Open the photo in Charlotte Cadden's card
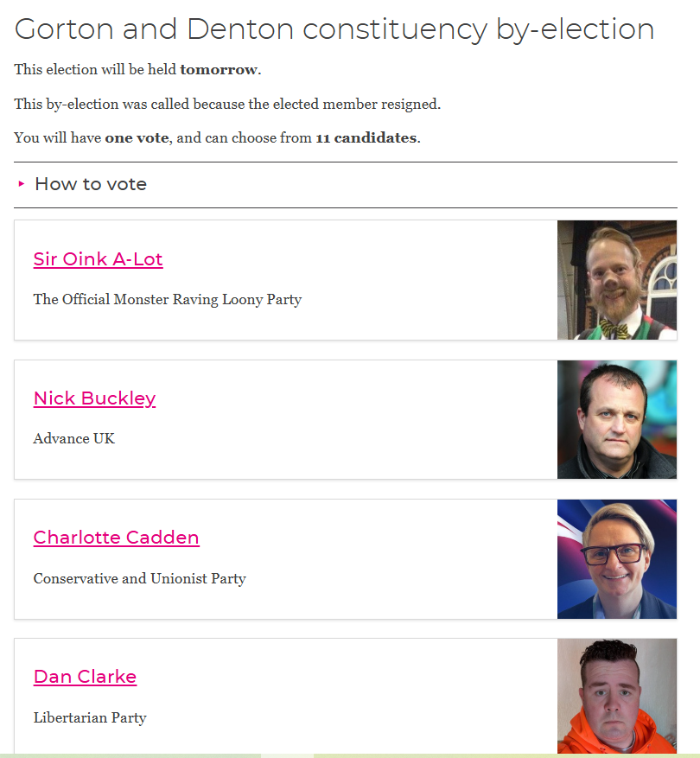Viewport: 700px width, 758px height. click(x=616, y=558)
